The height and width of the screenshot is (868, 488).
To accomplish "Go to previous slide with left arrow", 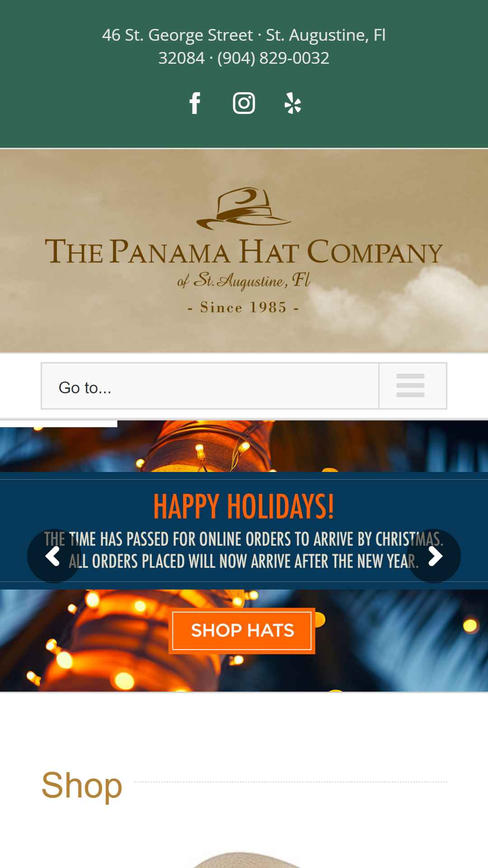I will tap(54, 556).
